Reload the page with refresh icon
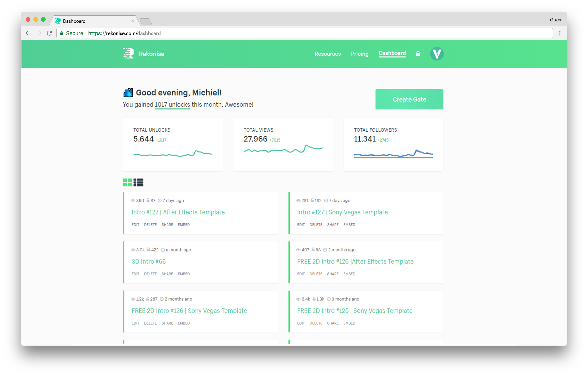 [50, 33]
